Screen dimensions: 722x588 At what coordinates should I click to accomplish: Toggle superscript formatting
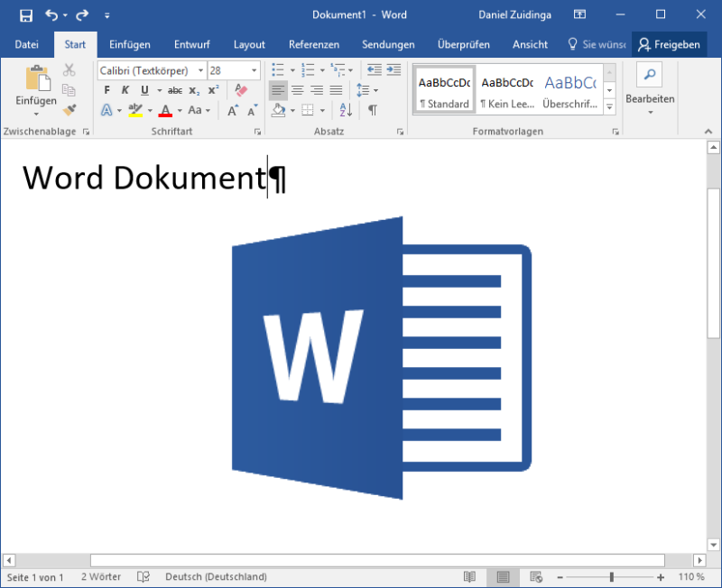coord(214,90)
